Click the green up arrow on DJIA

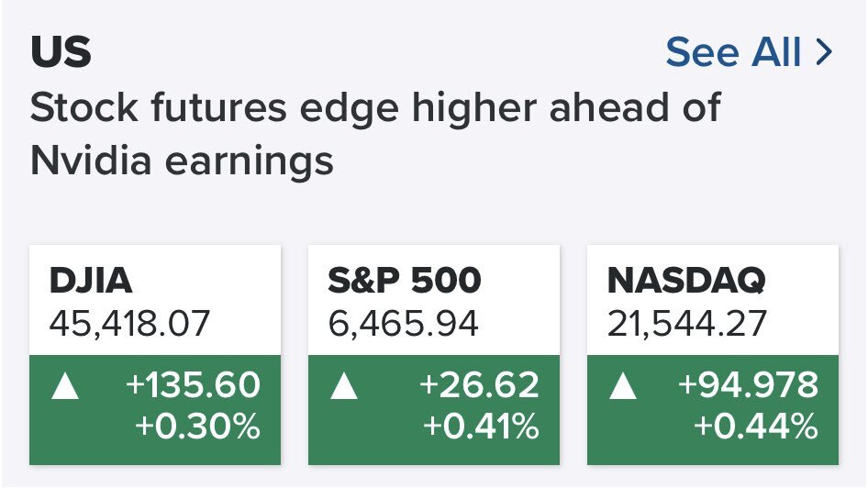coord(64,386)
